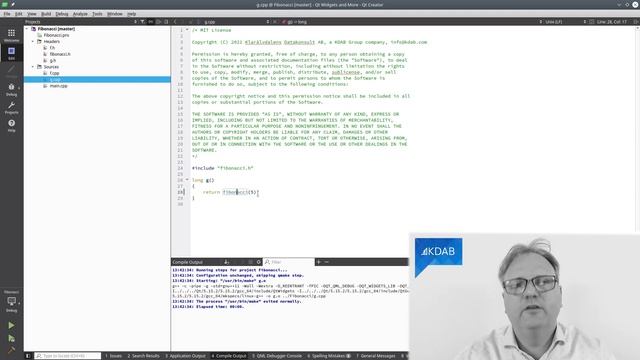Open Projects mode wrench icon
Screen dimensions: 640x360
click(x=11, y=107)
